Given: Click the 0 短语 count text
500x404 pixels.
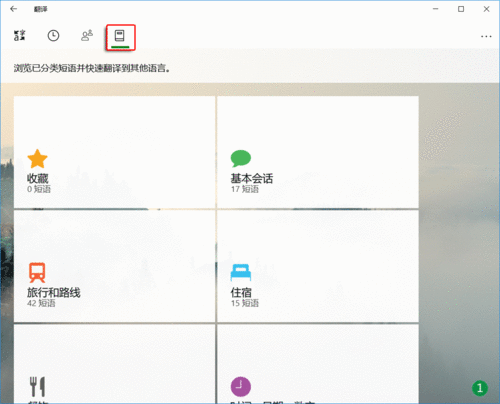Looking at the screenshot, I should [x=39, y=189].
